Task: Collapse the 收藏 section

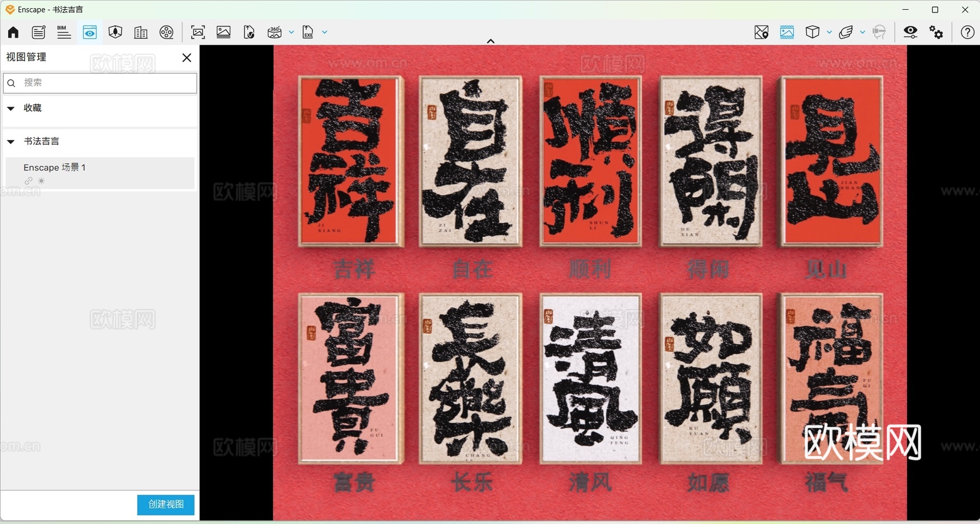Action: [10, 108]
